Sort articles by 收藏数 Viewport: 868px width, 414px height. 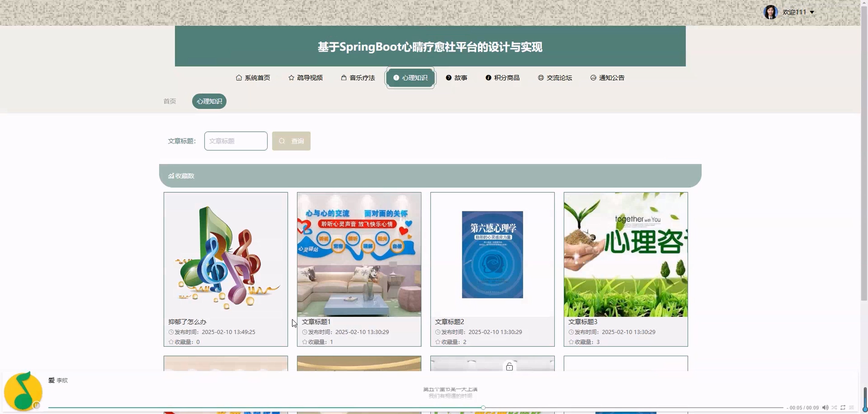point(181,176)
